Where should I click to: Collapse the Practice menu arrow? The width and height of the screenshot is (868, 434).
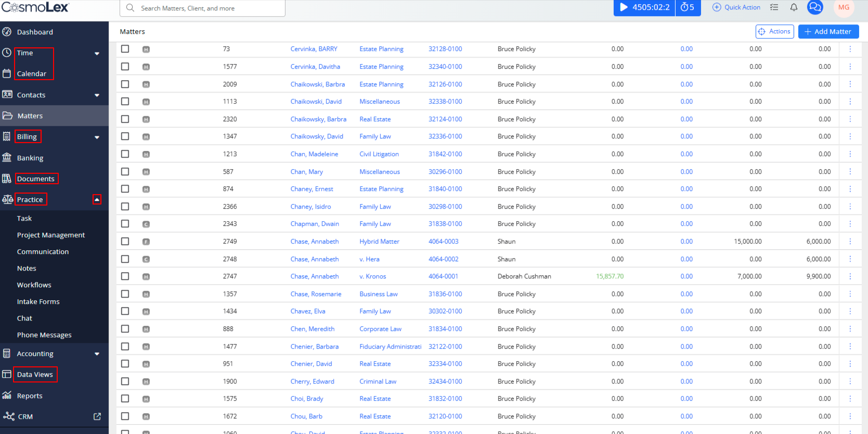[x=97, y=199]
